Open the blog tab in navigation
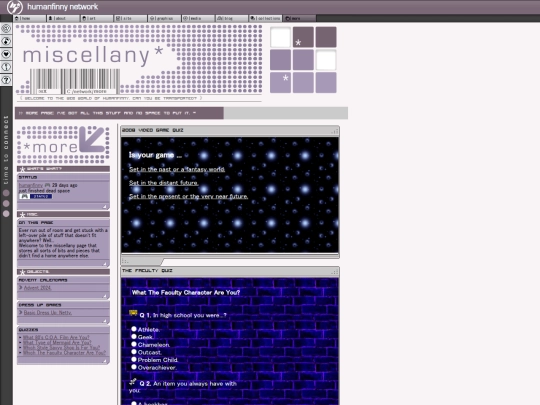Screen dimensions: 540x405 click(232, 18)
